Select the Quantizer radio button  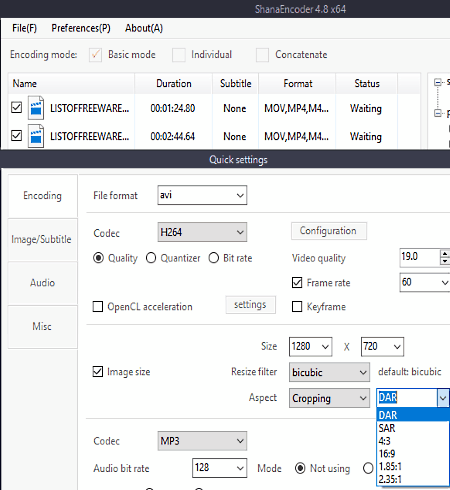click(x=151, y=258)
